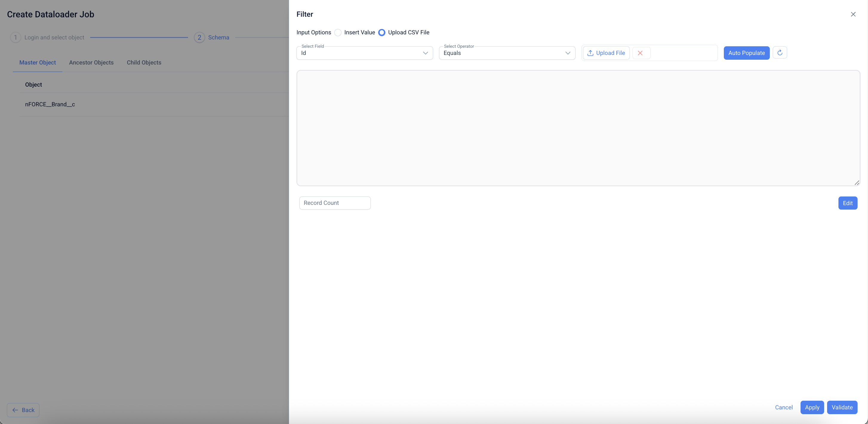Viewport: 868px width, 424px height.
Task: Close the Filter panel with X
Action: [853, 14]
